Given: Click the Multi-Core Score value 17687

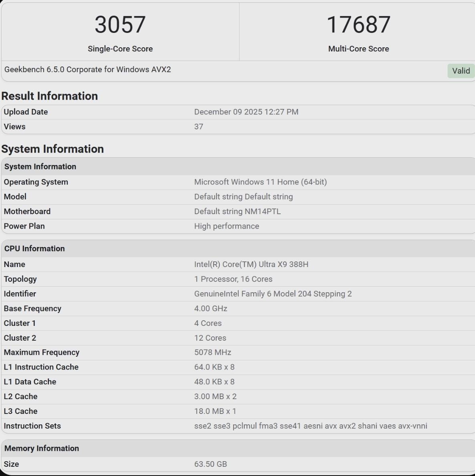Looking at the screenshot, I should click(358, 25).
